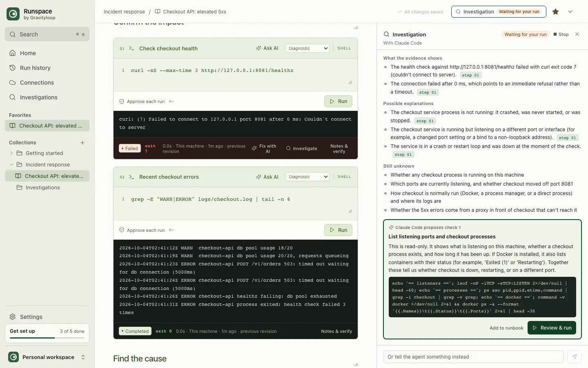Open Notes & verify for failed step
Image resolution: width=588 pixels, height=368 pixels.
coord(339,148)
